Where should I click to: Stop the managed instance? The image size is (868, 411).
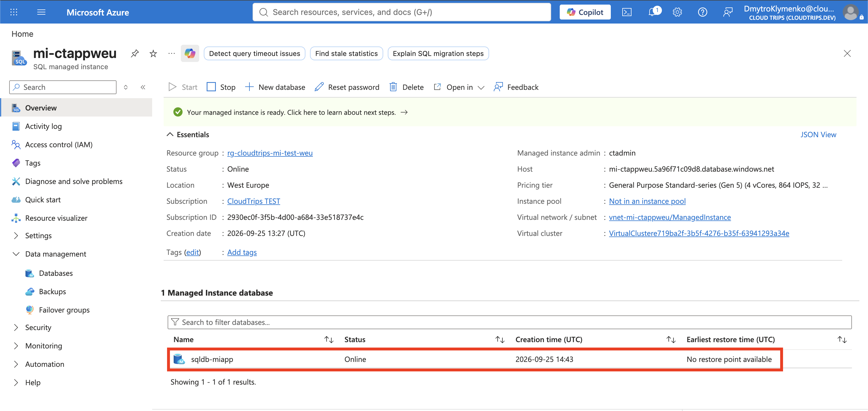[221, 87]
